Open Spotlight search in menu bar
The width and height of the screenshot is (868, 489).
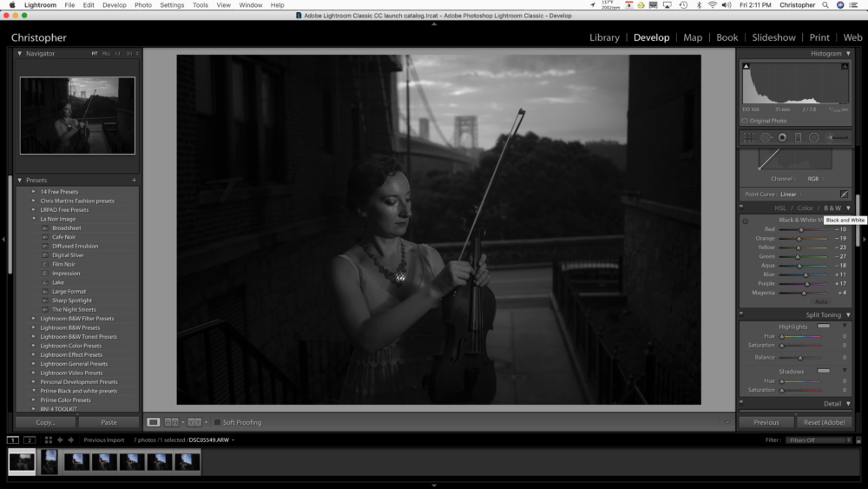[x=825, y=5]
